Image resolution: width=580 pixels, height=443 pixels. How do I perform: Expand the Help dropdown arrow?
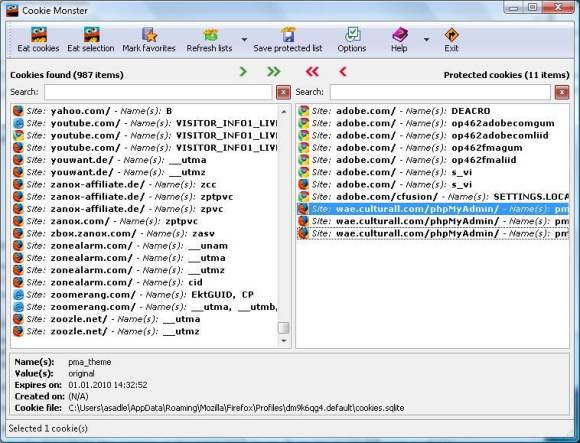pyautogui.click(x=426, y=39)
